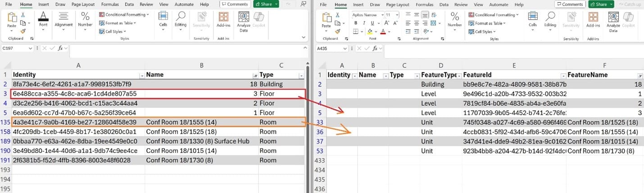Click Center align icon in right window
Viewport: 644px width, 193px height.
coord(416,23)
